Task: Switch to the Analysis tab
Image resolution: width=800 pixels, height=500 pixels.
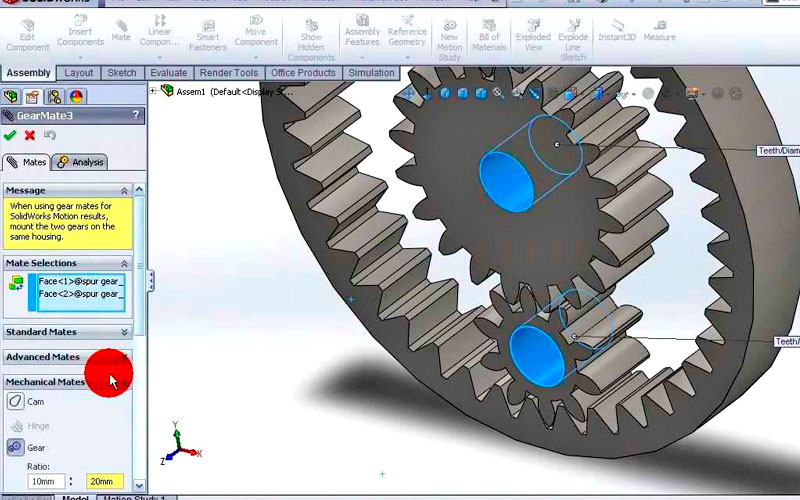Action: coord(80,162)
